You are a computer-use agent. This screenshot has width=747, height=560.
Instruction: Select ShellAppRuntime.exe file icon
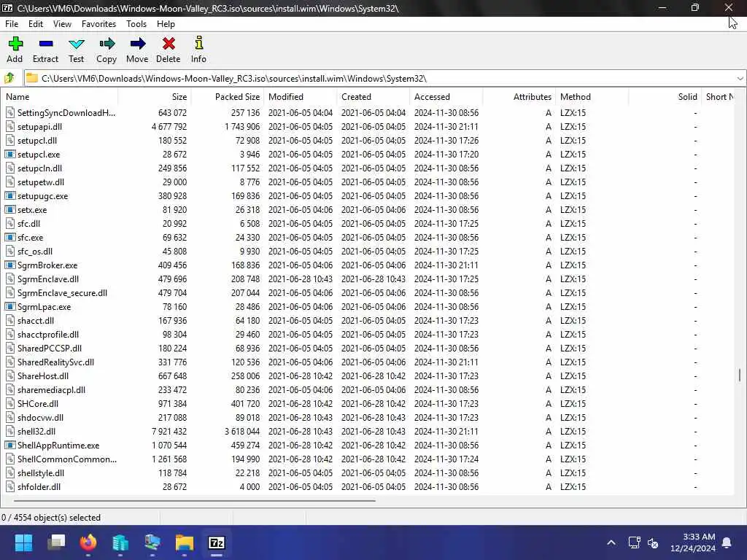click(x=10, y=446)
